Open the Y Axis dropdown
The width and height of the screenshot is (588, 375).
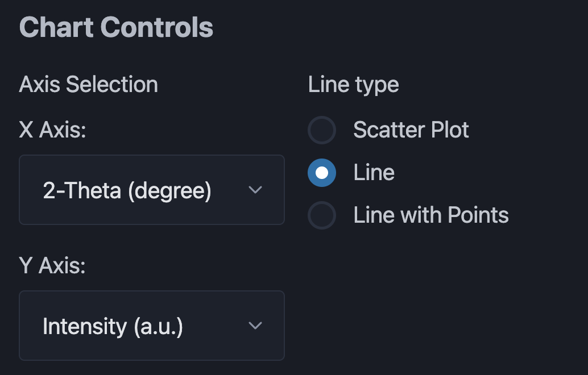(151, 326)
